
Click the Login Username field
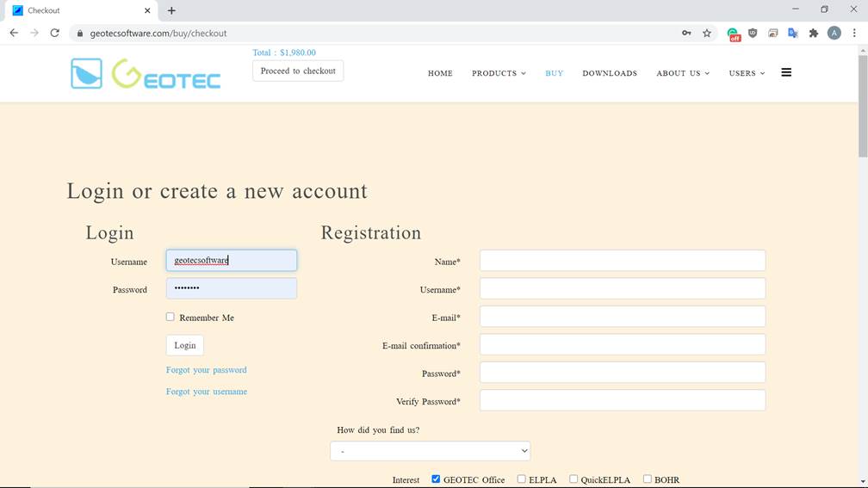click(x=232, y=261)
